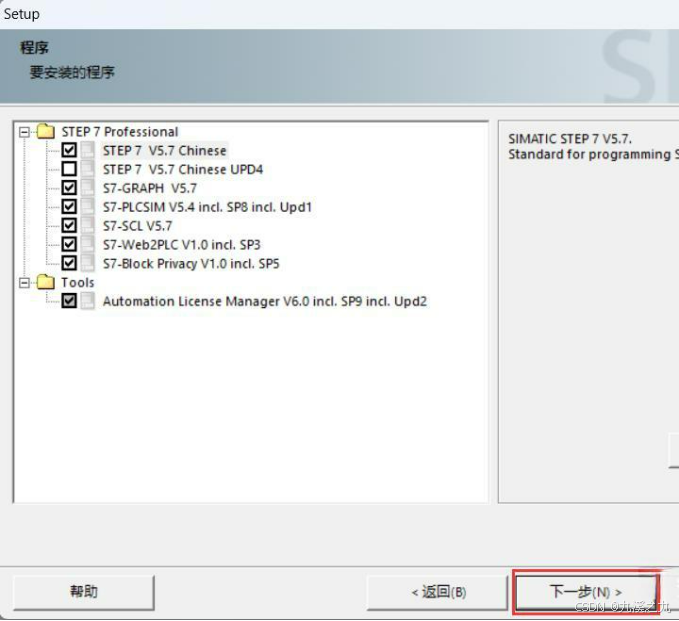Click the 帮助 (Help) button
This screenshot has width=679, height=621.
click(x=84, y=592)
